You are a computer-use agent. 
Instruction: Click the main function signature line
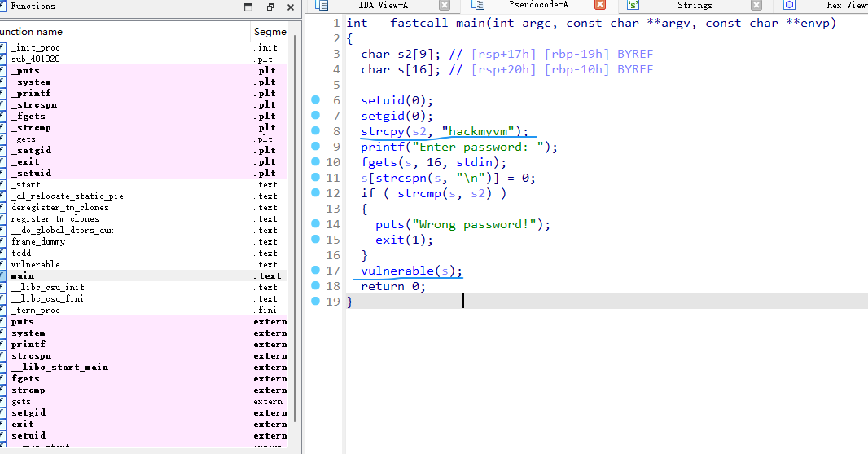point(591,23)
